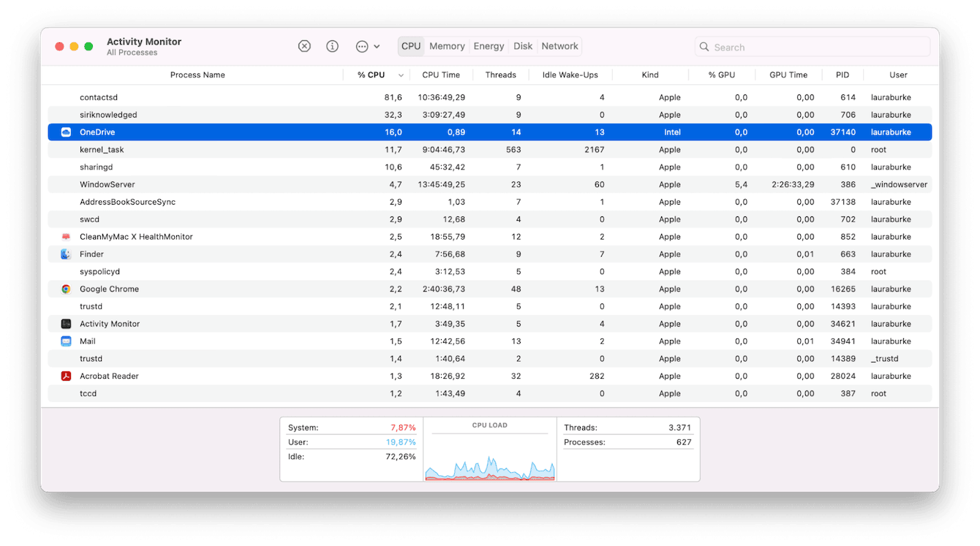
Task: Click the ellipsis options icon in toolbar
Action: pyautogui.click(x=361, y=45)
